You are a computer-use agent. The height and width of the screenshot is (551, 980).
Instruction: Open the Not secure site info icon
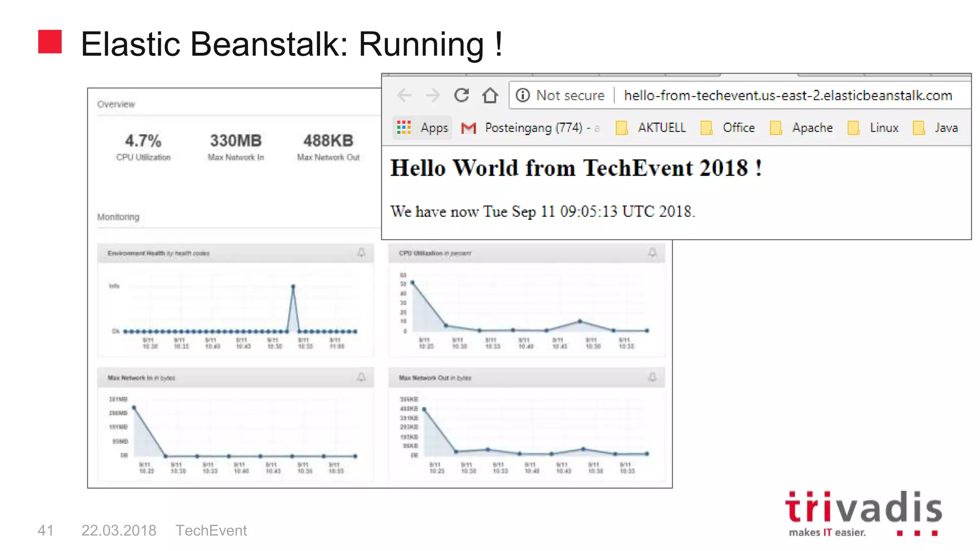pos(523,96)
